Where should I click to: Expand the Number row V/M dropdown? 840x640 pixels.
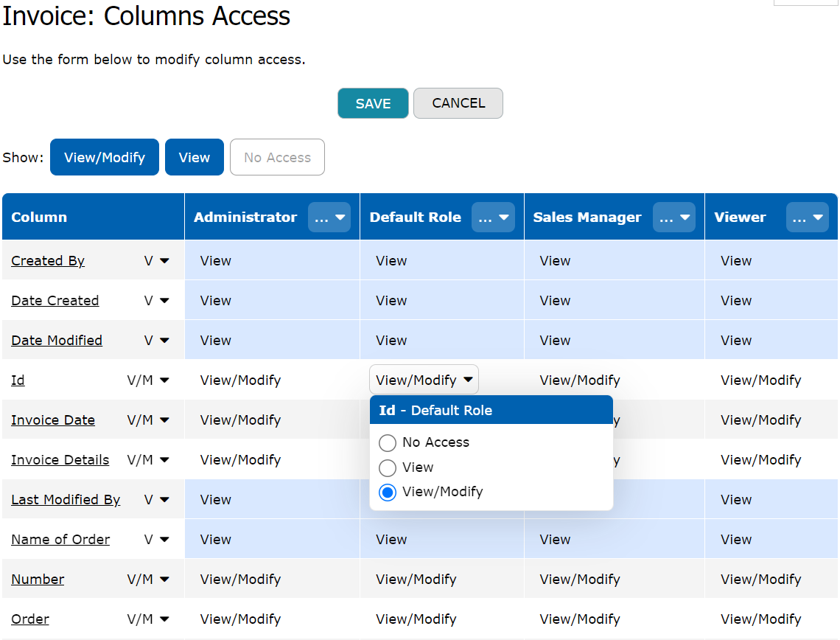tap(148, 579)
